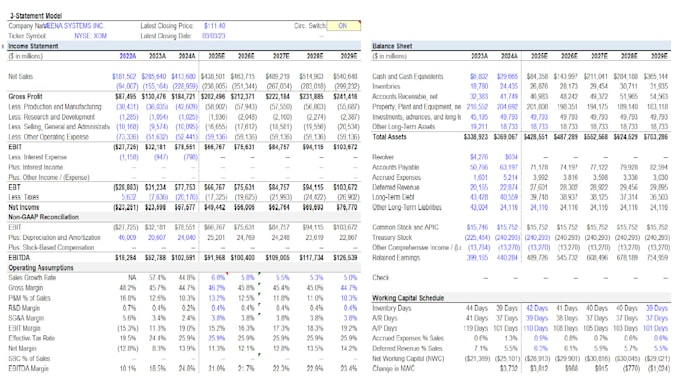
Task: Click the Deferred Revenue label
Action: [x=396, y=187]
